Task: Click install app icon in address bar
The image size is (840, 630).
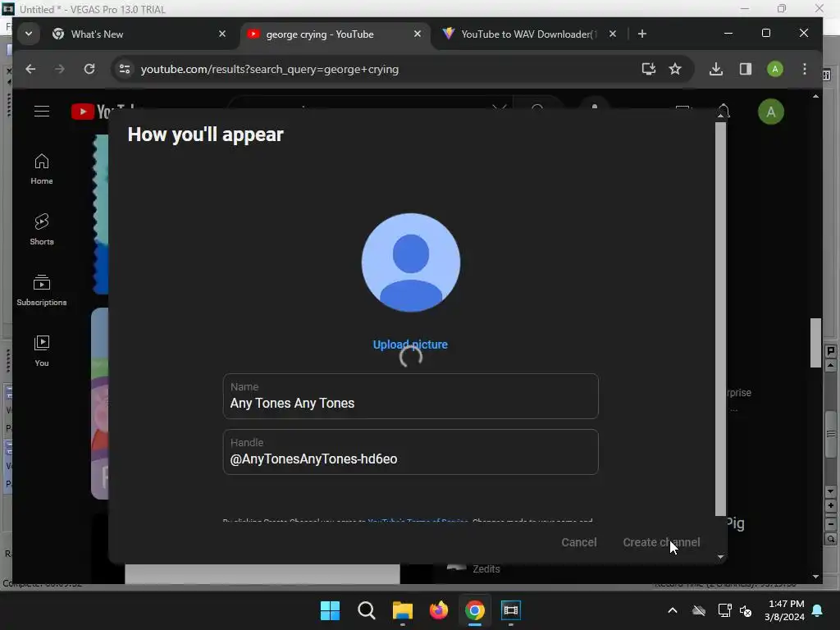Action: (x=649, y=69)
